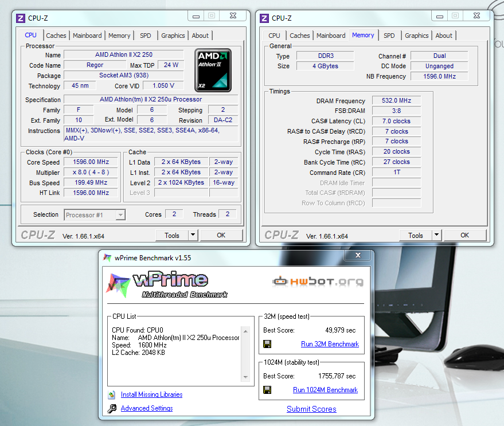The height and width of the screenshot is (426, 504).
Task: Click the CPU List scrollbar up arrow
Action: click(245, 331)
